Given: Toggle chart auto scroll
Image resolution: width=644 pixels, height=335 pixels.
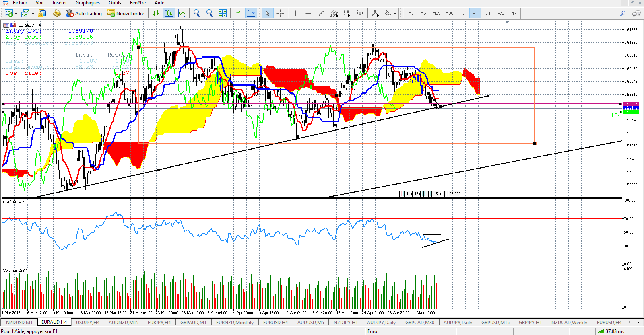Looking at the screenshot, I should (x=238, y=13).
